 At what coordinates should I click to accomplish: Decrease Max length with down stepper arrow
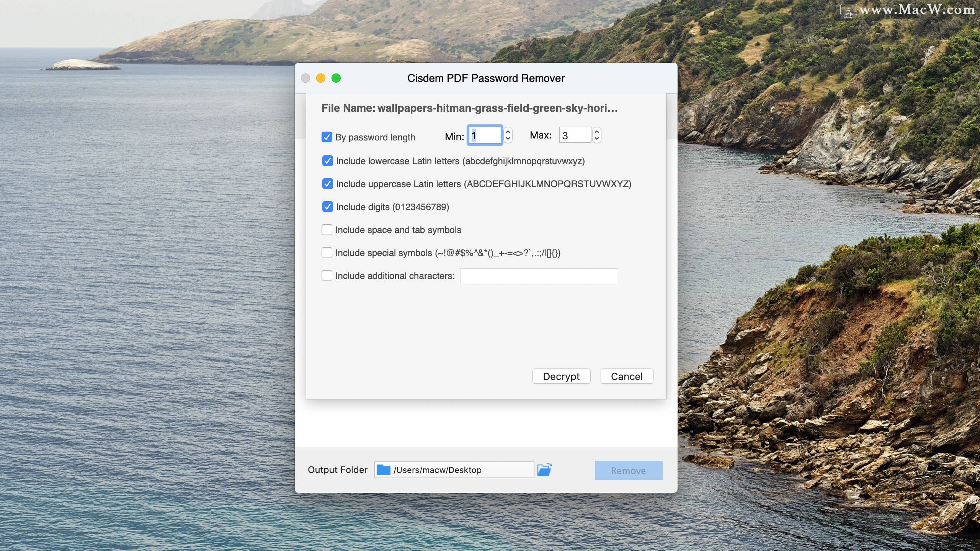click(596, 139)
